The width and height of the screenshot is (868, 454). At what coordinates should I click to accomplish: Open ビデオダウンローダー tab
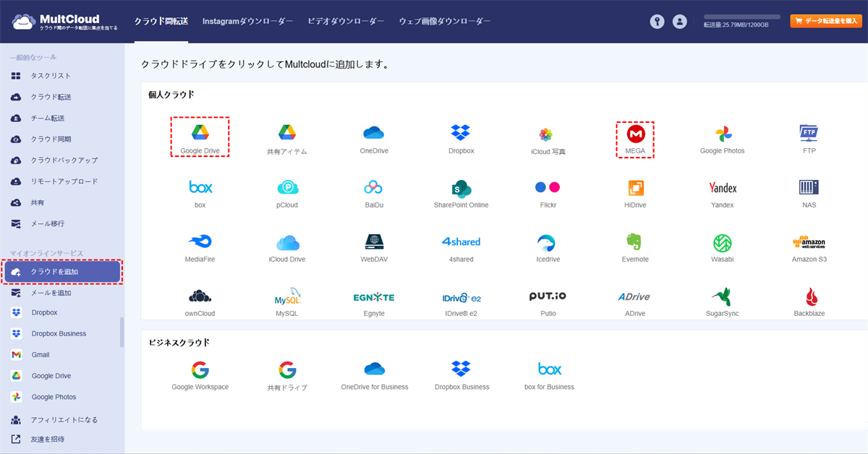pos(346,22)
